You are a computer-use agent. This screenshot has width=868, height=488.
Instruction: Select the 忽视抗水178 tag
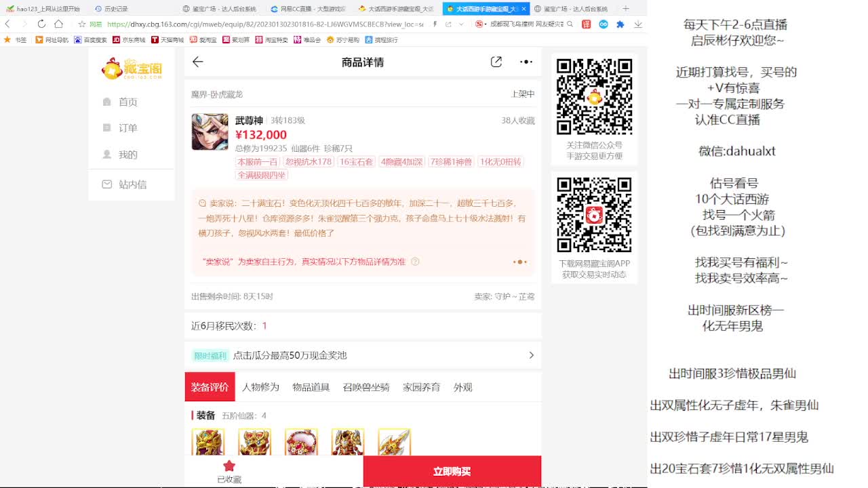[x=309, y=162]
